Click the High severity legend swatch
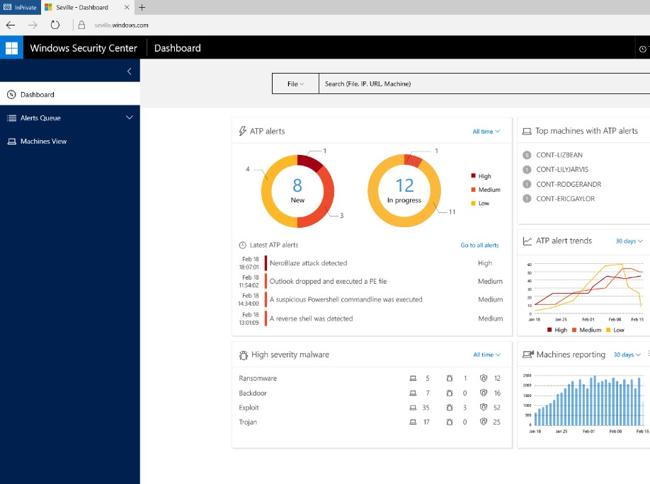This screenshot has width=650, height=484. tap(473, 176)
